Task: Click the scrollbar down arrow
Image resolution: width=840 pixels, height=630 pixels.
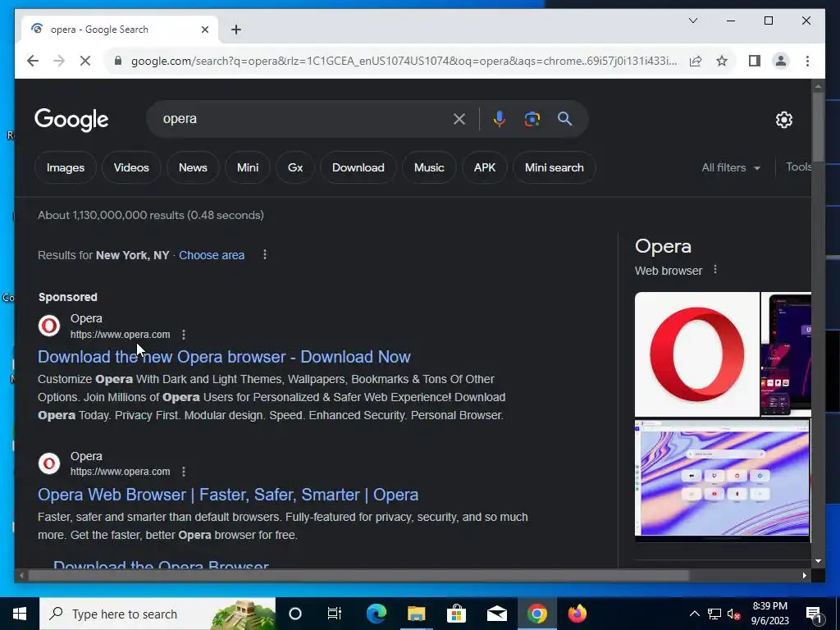Action: 818,561
